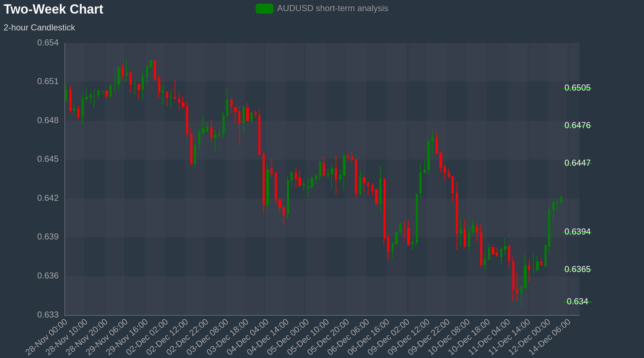Click the 11-Dec 14:00 x-axis label
Screen dimensions: 644x358
click(x=509, y=337)
